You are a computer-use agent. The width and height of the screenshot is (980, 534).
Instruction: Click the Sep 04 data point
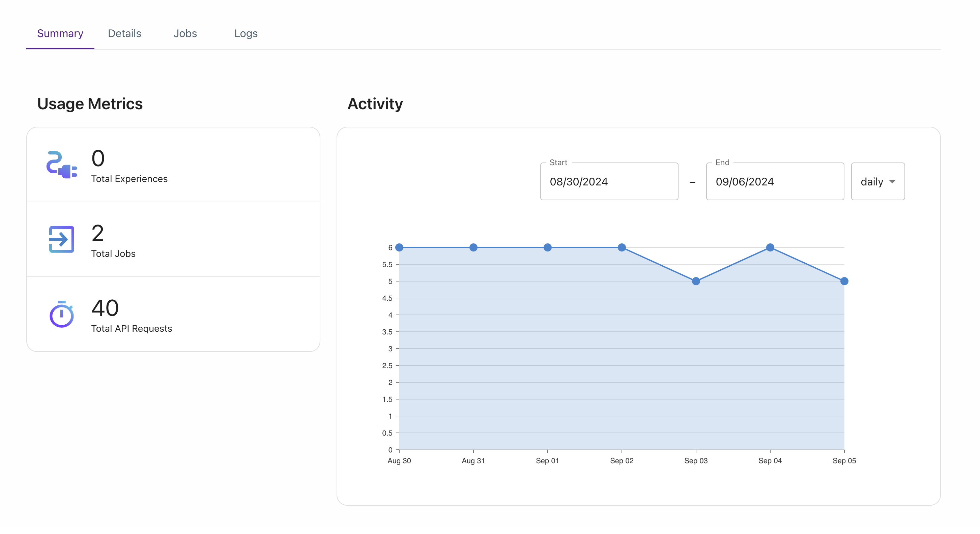770,247
